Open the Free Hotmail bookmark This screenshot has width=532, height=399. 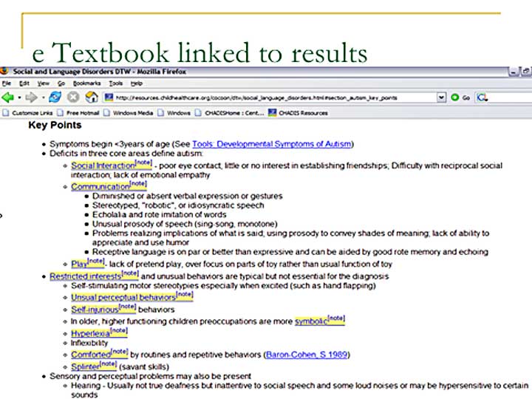tap(81, 113)
